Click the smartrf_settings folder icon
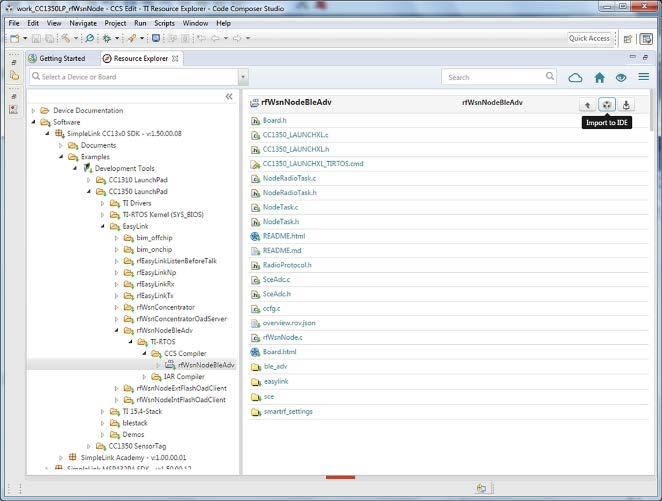The image size is (662, 501). (256, 412)
